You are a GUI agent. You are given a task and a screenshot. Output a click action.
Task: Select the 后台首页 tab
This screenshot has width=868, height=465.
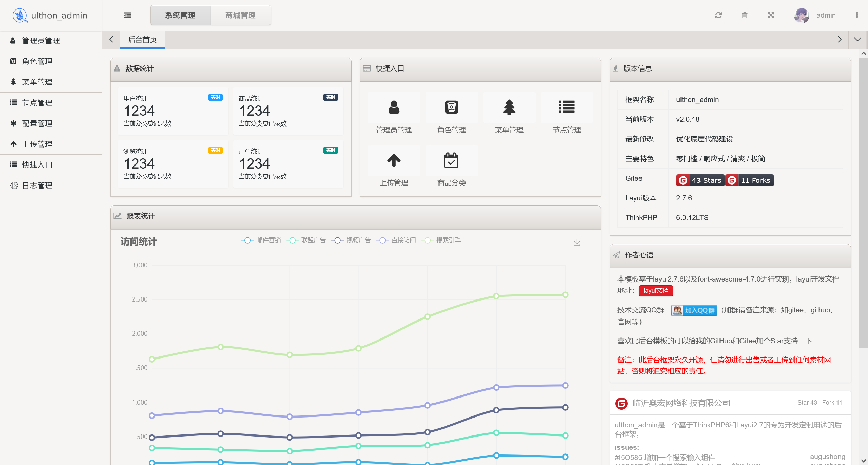[x=142, y=39]
